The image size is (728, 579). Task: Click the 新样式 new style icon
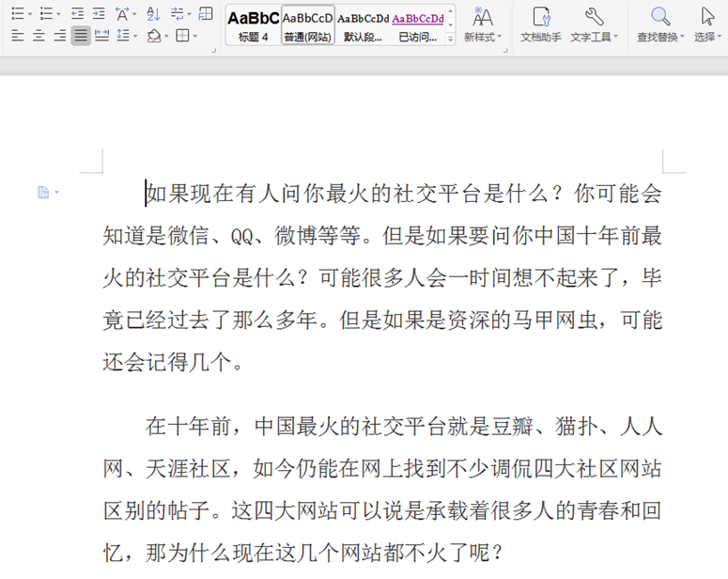pos(483,17)
